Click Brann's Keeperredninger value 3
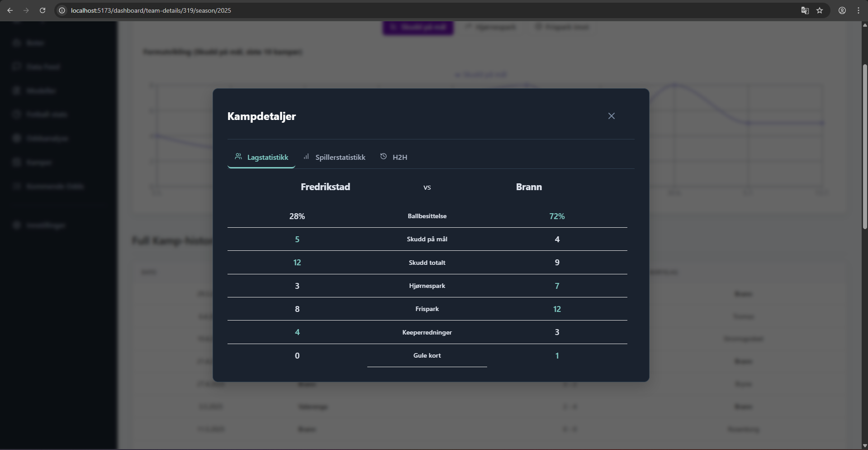This screenshot has height=450, width=868. pos(557,332)
